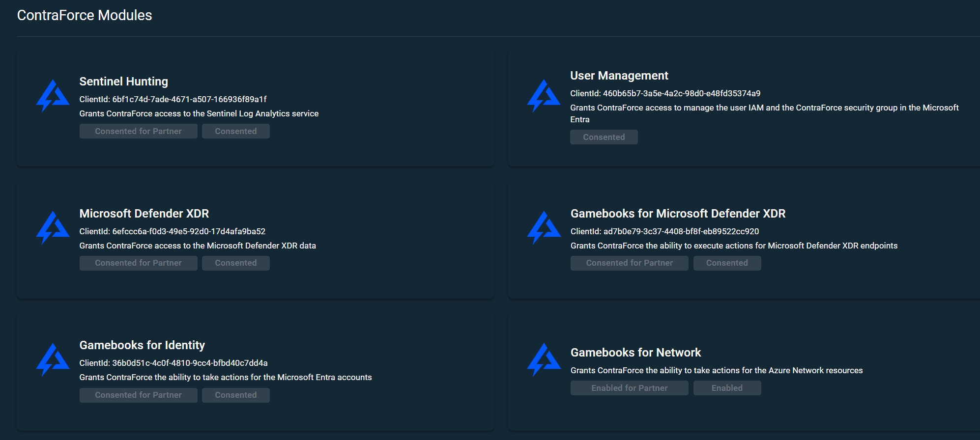Click the Gamebooks for Identity logo icon
This screenshot has width=980, height=440.
(x=53, y=359)
